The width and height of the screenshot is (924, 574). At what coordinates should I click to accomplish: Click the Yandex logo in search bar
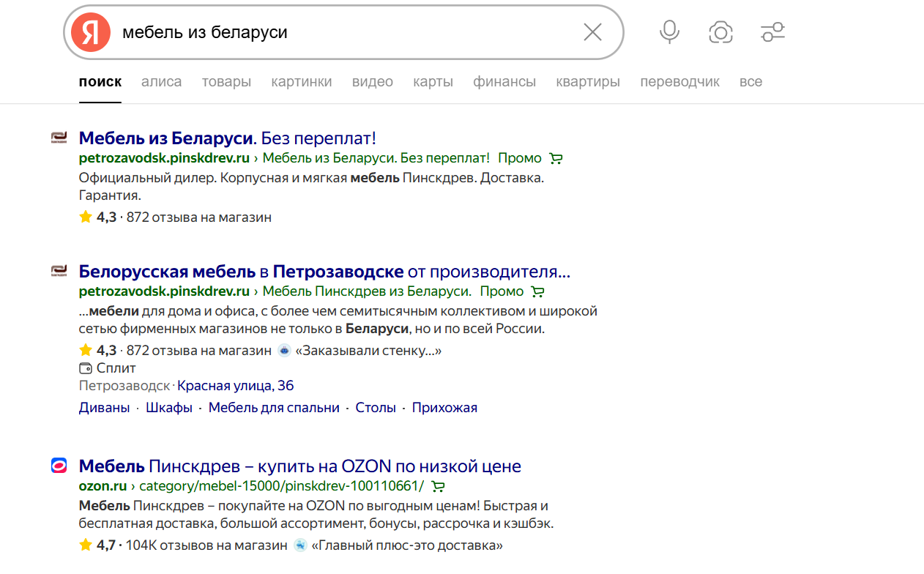[91, 33]
